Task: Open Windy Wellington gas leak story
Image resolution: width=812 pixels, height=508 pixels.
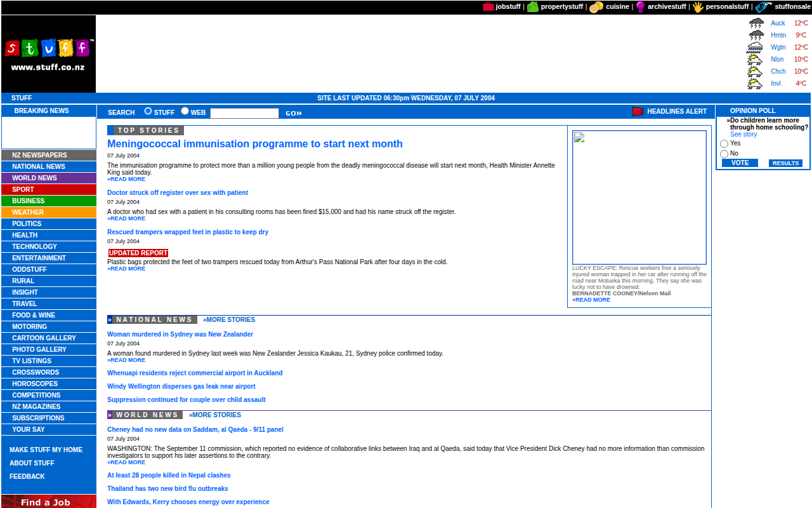Action: [x=181, y=387]
